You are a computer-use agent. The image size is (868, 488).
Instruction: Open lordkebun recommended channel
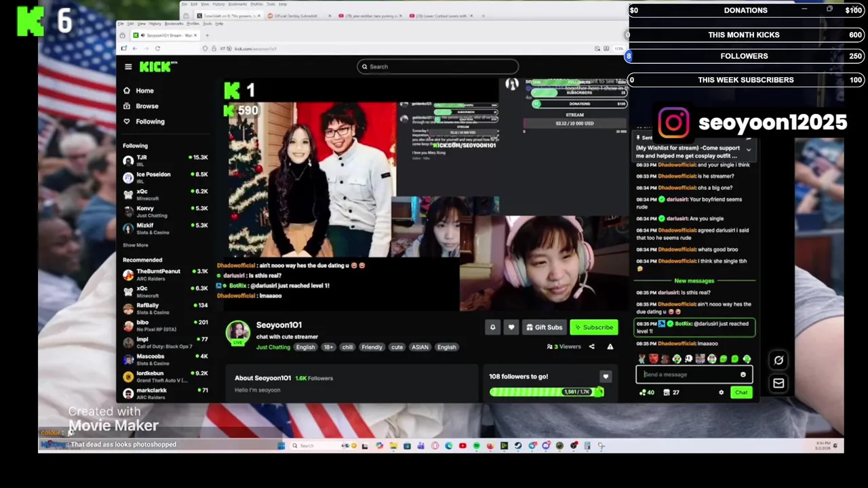[165, 375]
